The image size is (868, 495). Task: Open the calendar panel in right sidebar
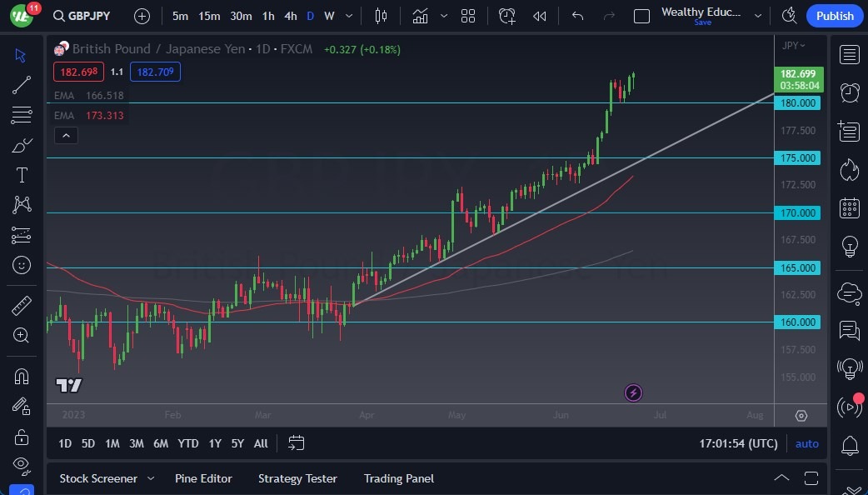tap(850, 207)
